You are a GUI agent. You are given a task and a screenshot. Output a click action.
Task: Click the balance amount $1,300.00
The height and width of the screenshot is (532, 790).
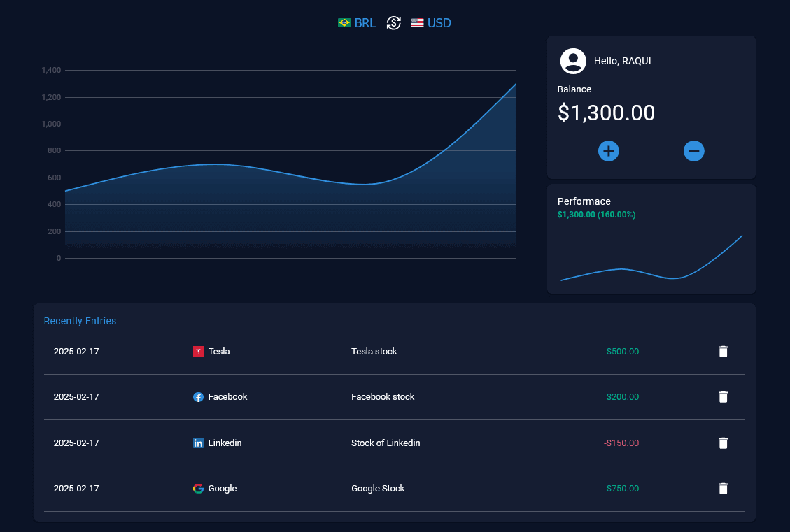click(606, 113)
